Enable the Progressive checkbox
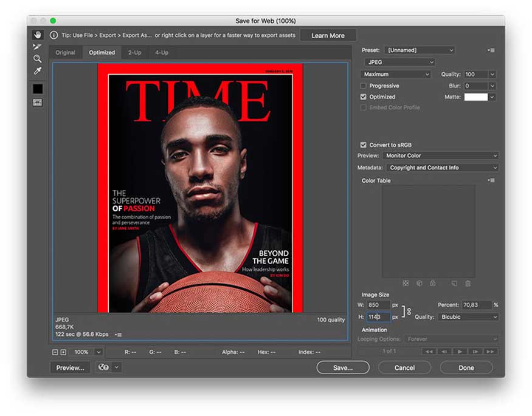Image resolution: width=532 pixels, height=416 pixels. 364,86
